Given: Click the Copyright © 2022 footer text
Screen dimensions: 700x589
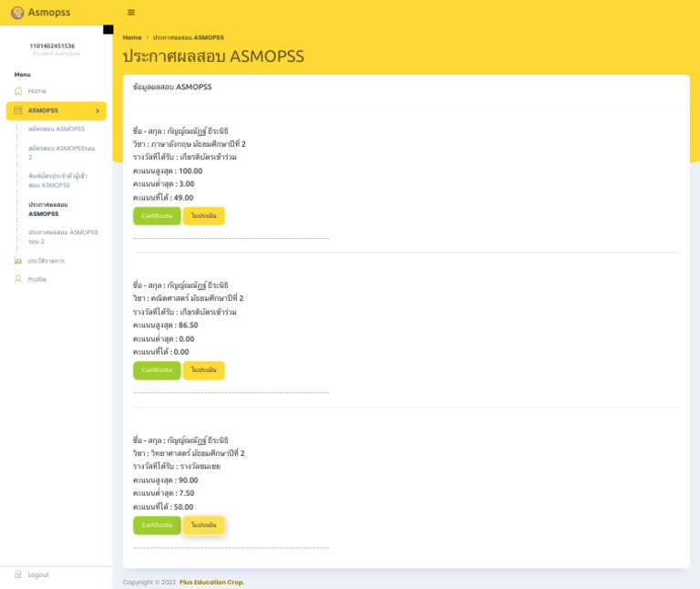Looking at the screenshot, I should click(149, 583).
